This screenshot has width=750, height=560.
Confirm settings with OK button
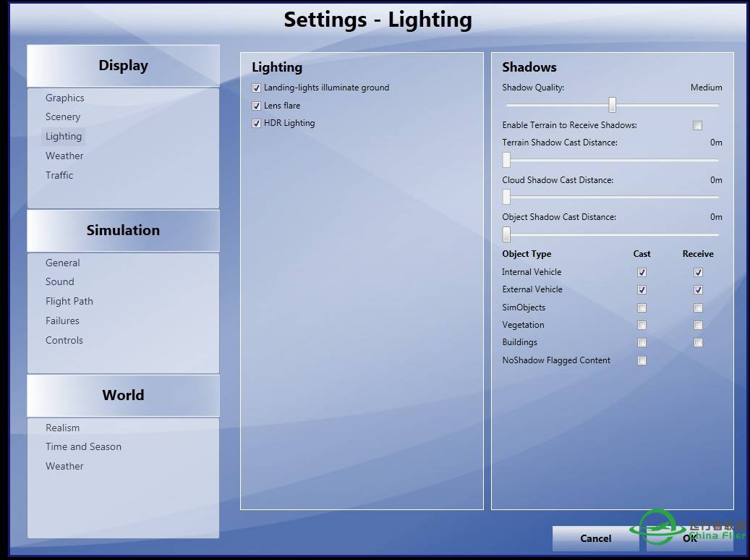pos(690,538)
